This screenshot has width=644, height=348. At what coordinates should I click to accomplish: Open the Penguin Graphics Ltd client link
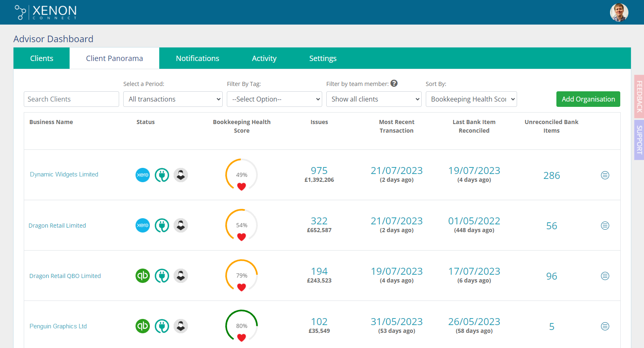(x=58, y=326)
